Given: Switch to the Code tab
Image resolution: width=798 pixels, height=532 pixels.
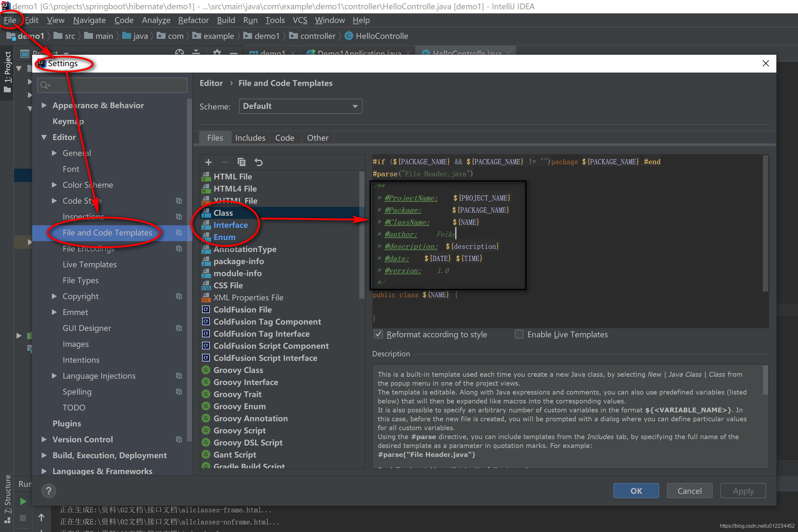Looking at the screenshot, I should coord(285,138).
